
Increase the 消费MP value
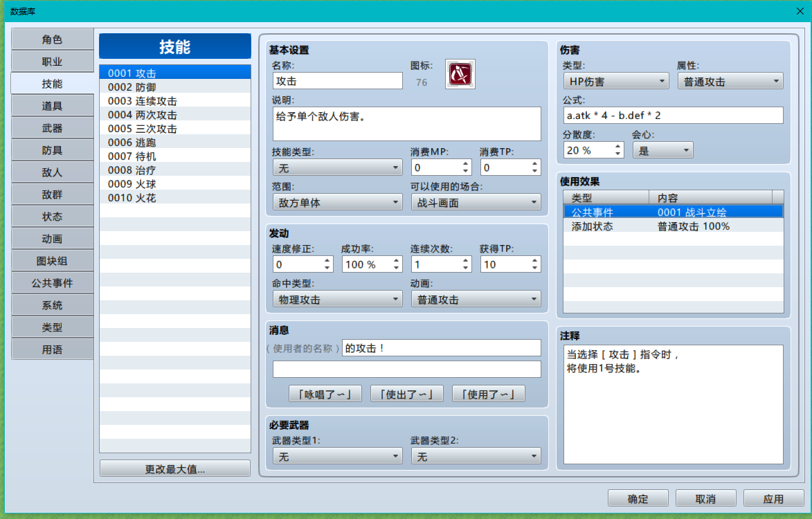click(466, 163)
